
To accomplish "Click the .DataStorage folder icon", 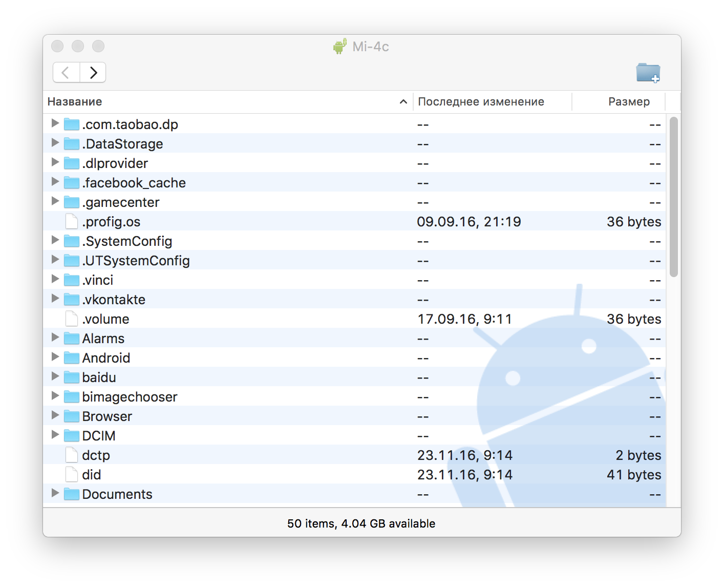I will point(72,143).
